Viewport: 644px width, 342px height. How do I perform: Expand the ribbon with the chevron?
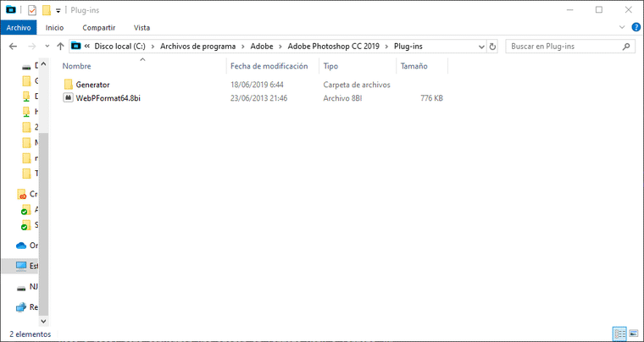point(622,27)
